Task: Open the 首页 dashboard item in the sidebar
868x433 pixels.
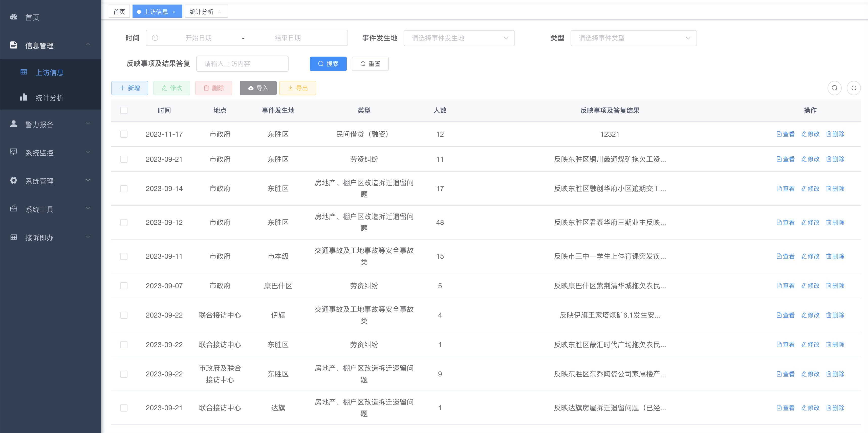Action: (x=51, y=17)
